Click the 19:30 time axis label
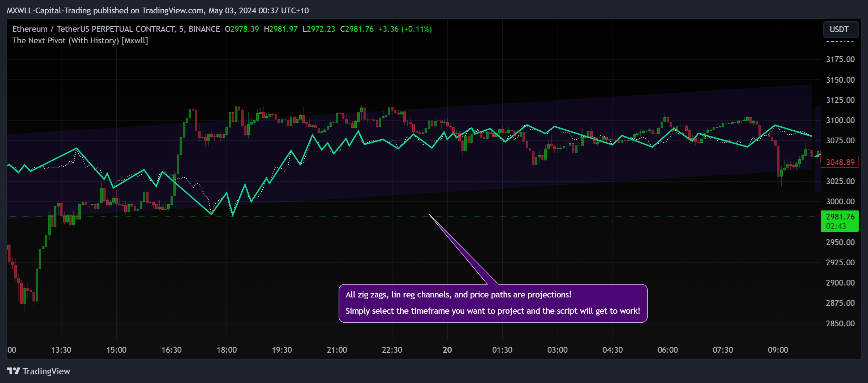Viewport: 868px width, 383px height. pyautogui.click(x=282, y=350)
